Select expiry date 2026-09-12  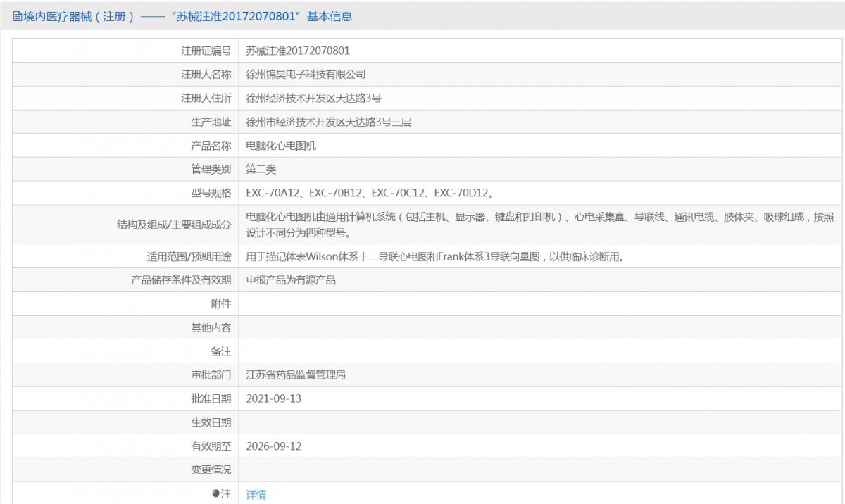pos(274,446)
